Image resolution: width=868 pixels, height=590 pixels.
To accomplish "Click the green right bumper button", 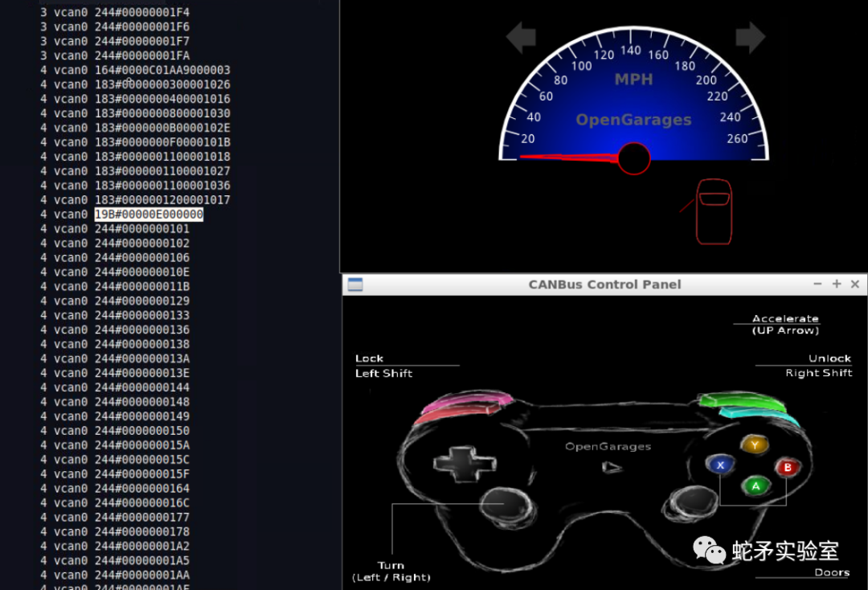I will pyautogui.click(x=741, y=401).
